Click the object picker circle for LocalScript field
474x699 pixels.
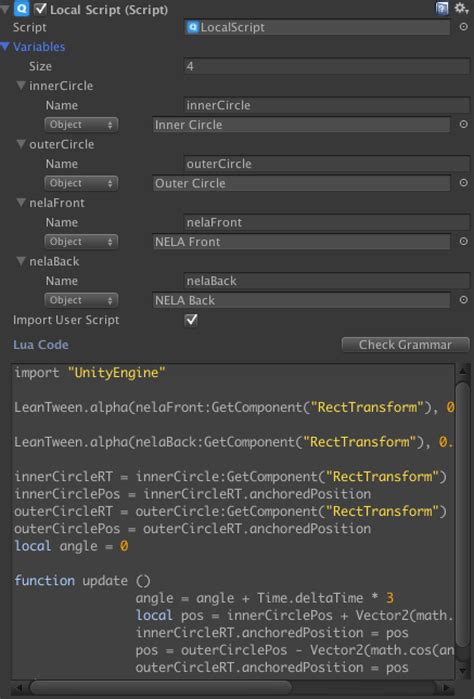coord(464,27)
